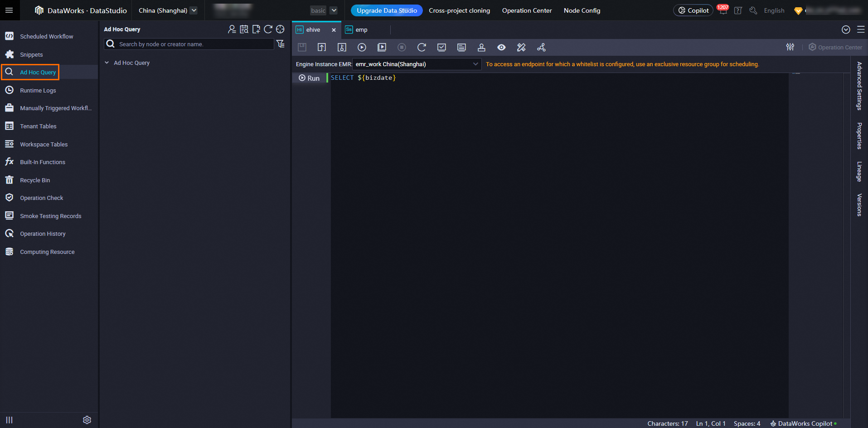
Task: Toggle the hamburger menu at top left
Action: 9,10
